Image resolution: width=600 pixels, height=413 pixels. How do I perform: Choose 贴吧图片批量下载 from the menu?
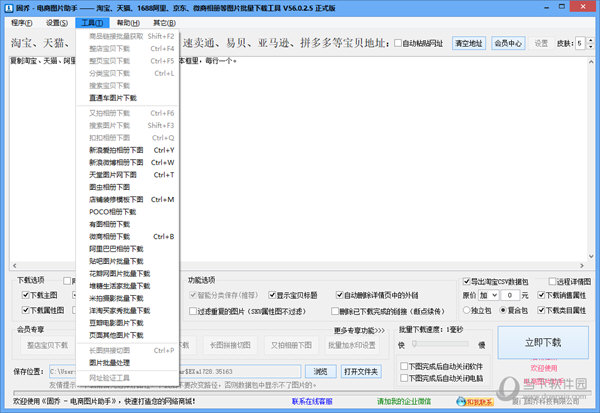[x=127, y=261]
